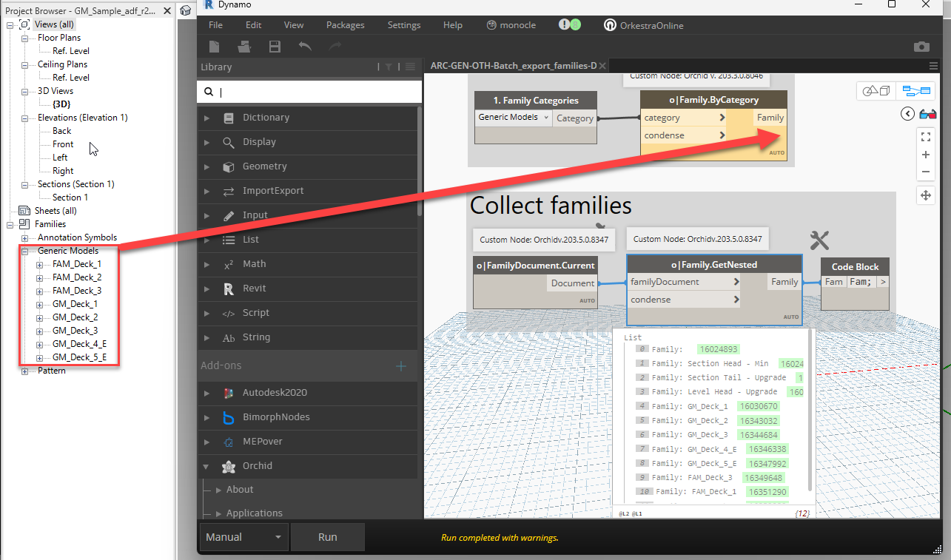The width and height of the screenshot is (951, 560).
Task: Click the pan four-arrow icon
Action: (925, 195)
